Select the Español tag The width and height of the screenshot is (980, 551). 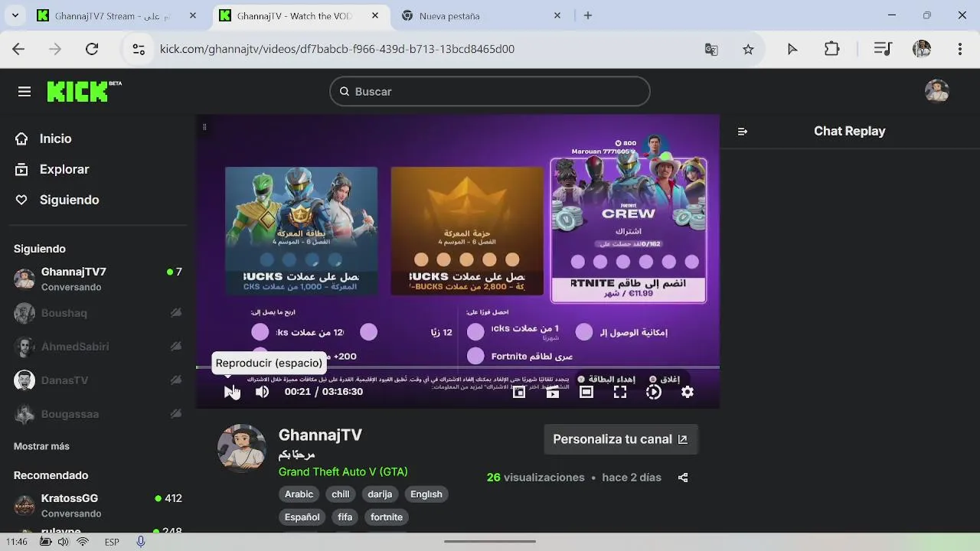pyautogui.click(x=302, y=517)
